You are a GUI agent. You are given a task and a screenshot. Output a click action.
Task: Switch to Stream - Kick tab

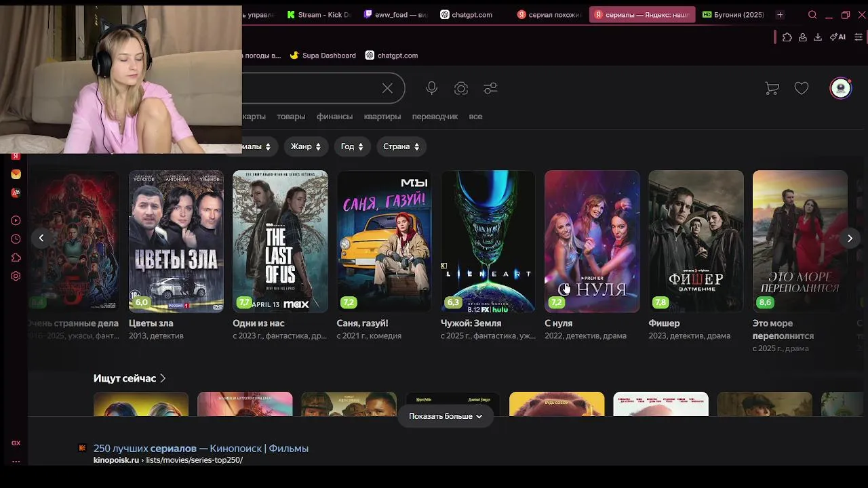point(319,15)
